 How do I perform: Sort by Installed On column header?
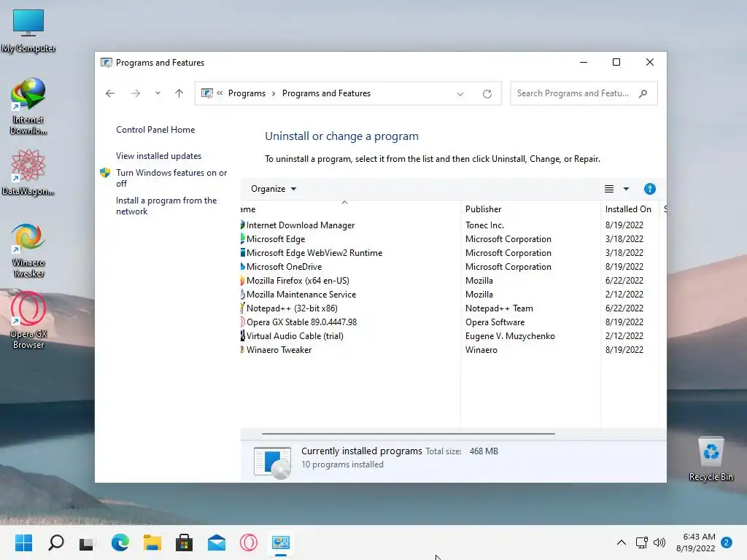pyautogui.click(x=631, y=209)
